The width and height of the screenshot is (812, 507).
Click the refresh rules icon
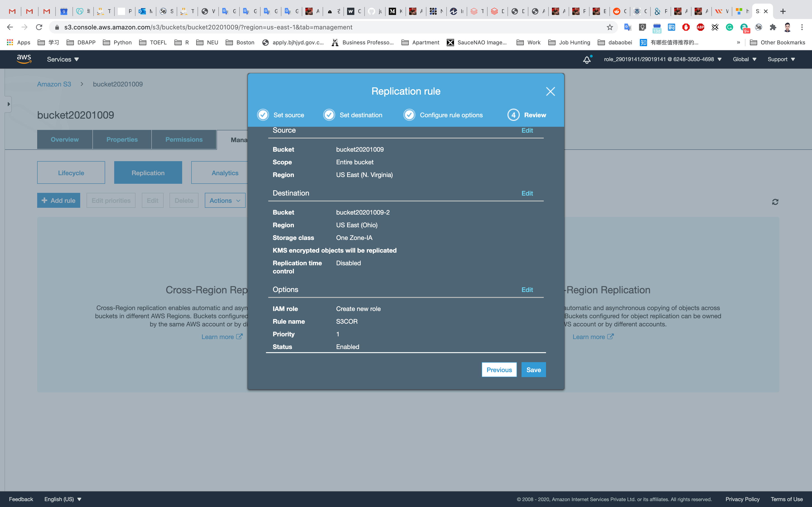[775, 202]
